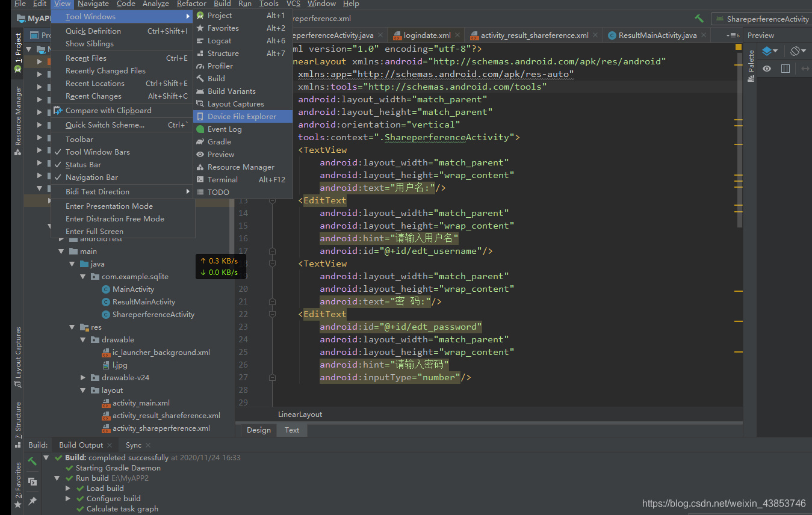Open the design surface layers dropdown in Preview
The width and height of the screenshot is (812, 515).
770,52
